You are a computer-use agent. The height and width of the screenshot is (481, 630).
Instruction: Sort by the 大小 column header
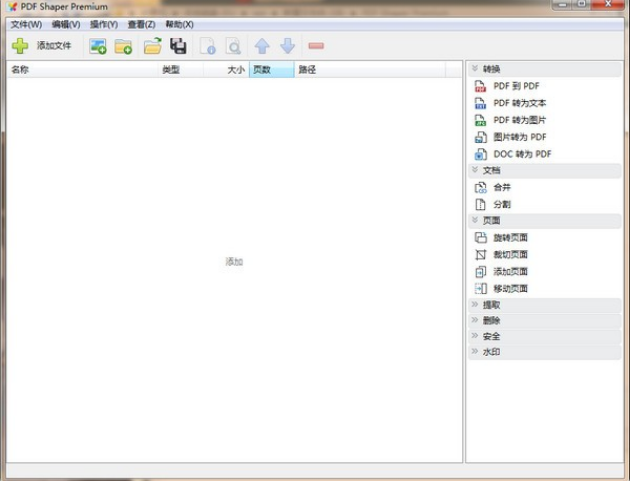pyautogui.click(x=226, y=70)
